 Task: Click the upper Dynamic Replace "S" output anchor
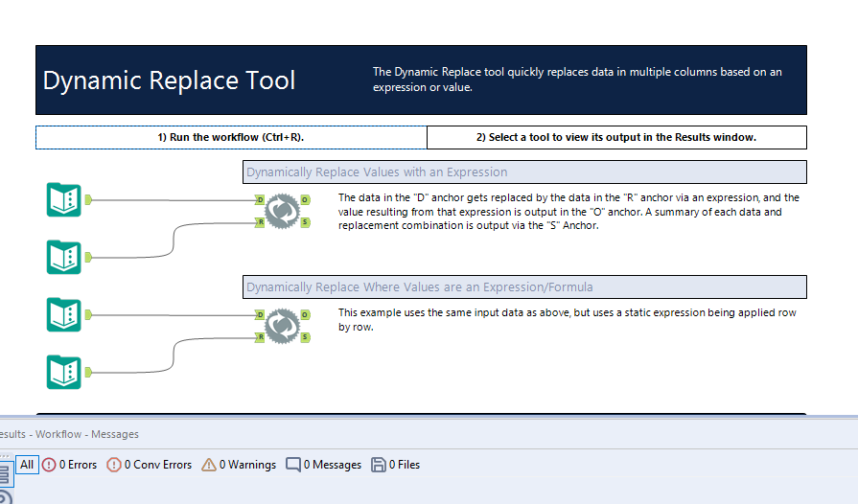(x=305, y=222)
